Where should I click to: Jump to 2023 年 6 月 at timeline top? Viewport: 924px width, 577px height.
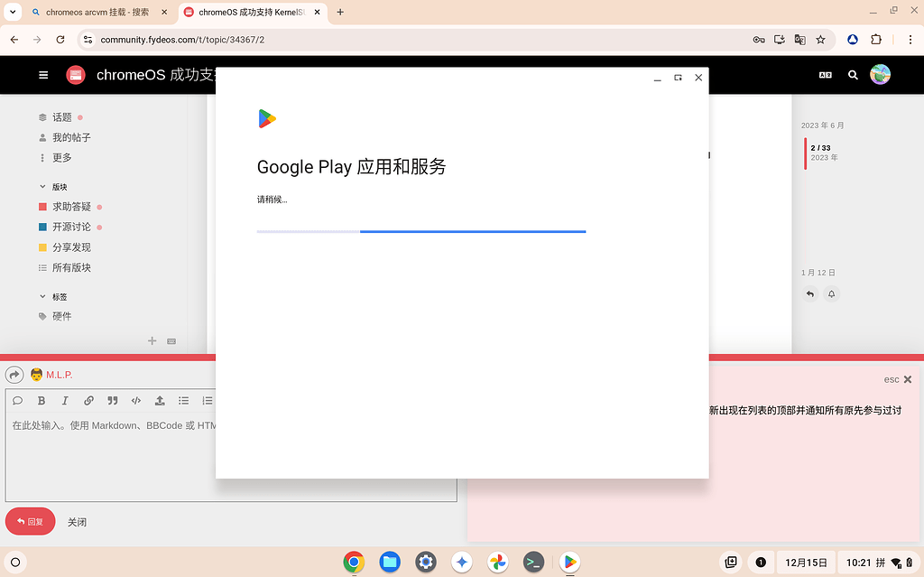pyautogui.click(x=823, y=126)
